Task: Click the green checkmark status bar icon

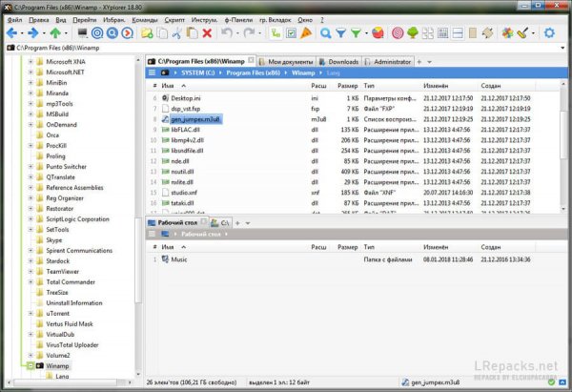Action: [551, 382]
